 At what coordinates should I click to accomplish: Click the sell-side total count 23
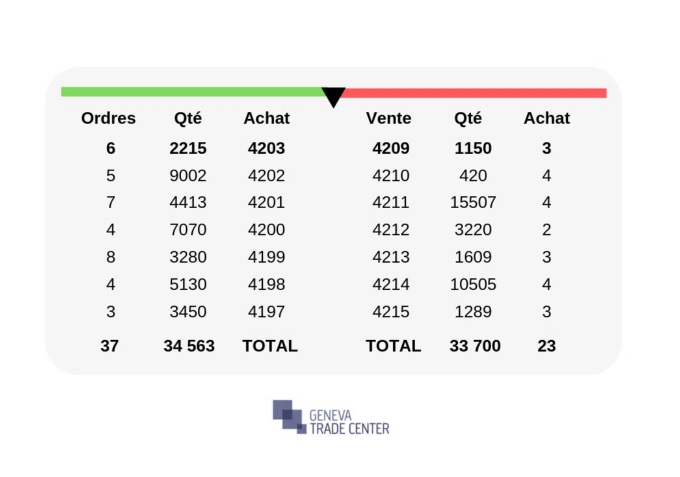(546, 346)
